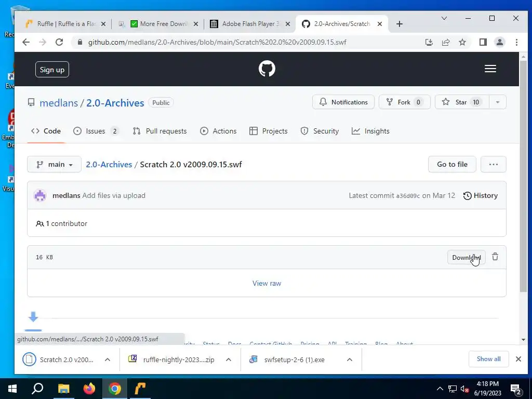Open Chrome three-dot menu

[516, 42]
